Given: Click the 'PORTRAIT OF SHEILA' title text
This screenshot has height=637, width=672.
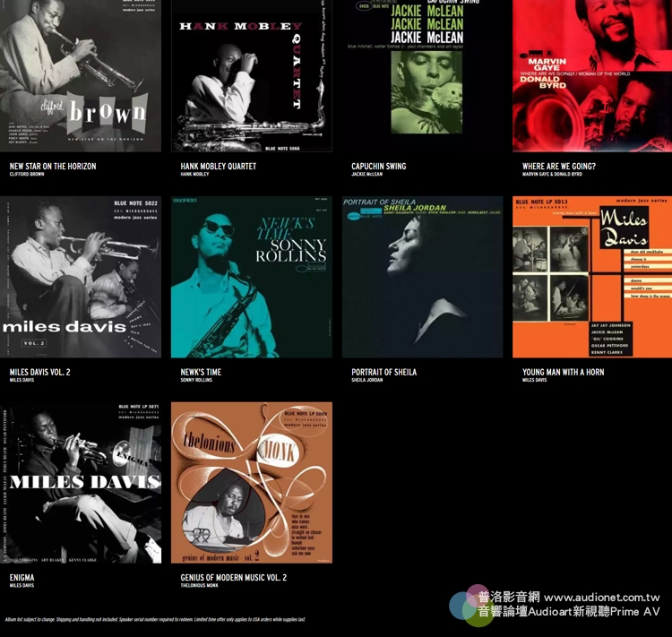Looking at the screenshot, I should 384,372.
